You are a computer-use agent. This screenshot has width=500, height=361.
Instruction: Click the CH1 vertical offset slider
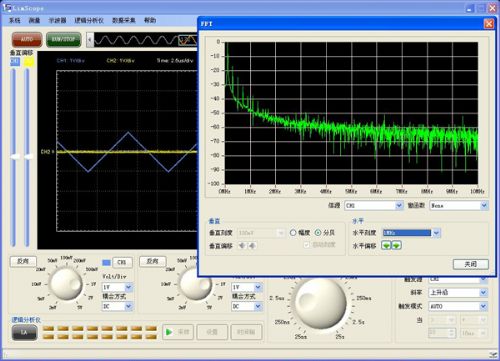[x=14, y=157]
